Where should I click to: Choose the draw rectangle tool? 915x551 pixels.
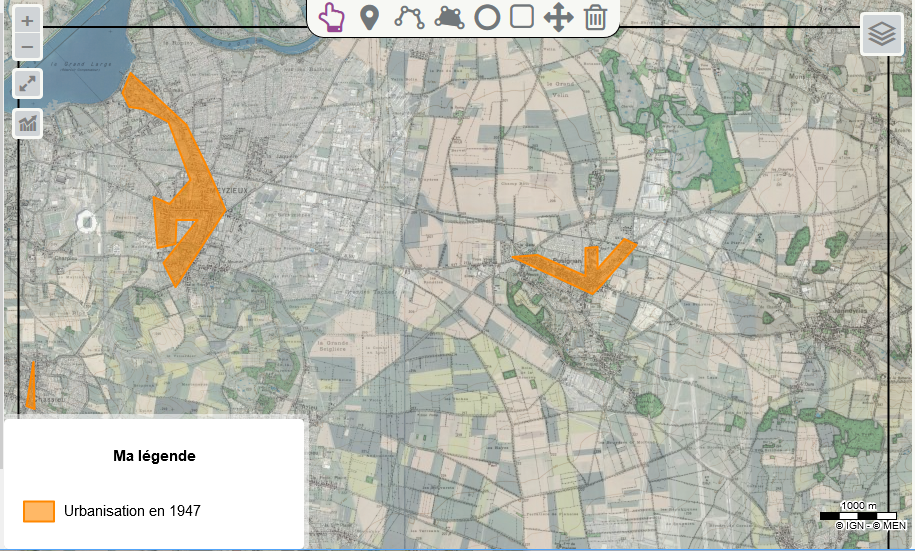pos(521,17)
